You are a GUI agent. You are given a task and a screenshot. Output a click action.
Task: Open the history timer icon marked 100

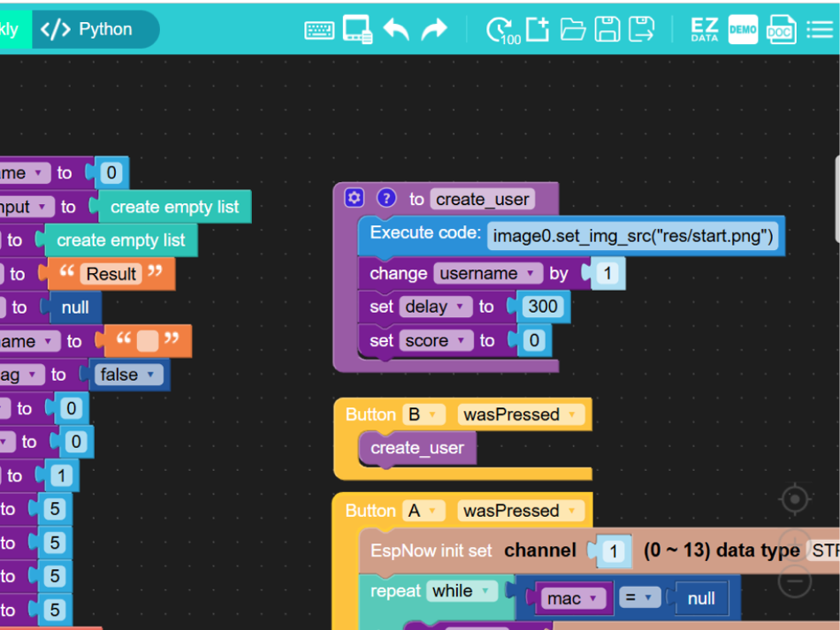pyautogui.click(x=502, y=31)
